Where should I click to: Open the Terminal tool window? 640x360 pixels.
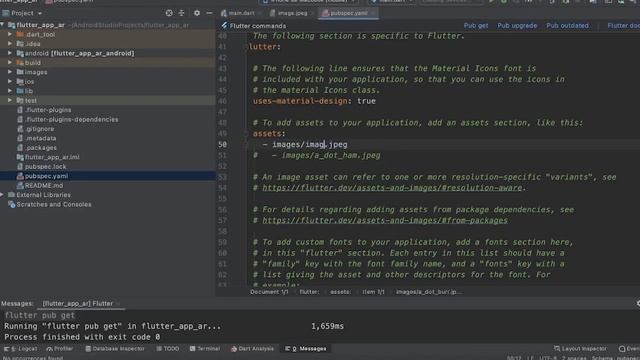coord(205,349)
